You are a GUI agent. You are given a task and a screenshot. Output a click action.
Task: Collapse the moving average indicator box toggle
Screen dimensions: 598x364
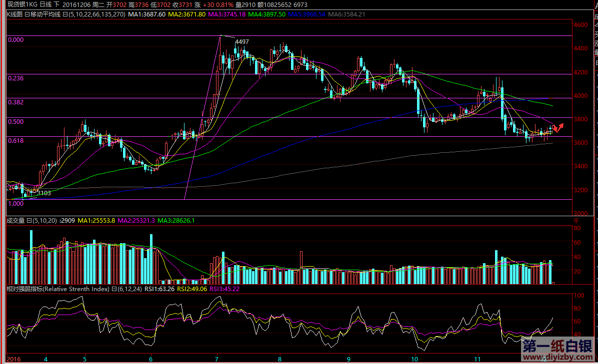pos(26,14)
